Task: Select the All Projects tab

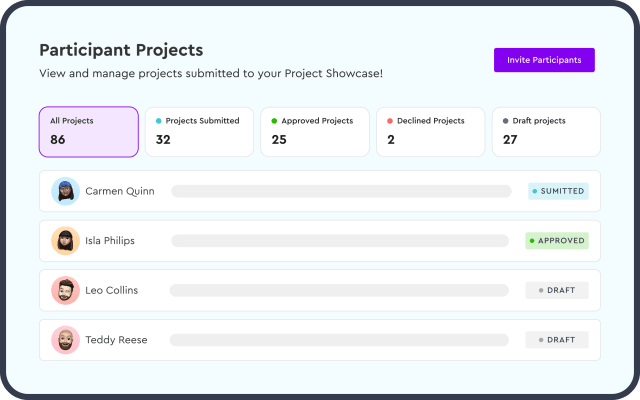Action: tap(88, 132)
